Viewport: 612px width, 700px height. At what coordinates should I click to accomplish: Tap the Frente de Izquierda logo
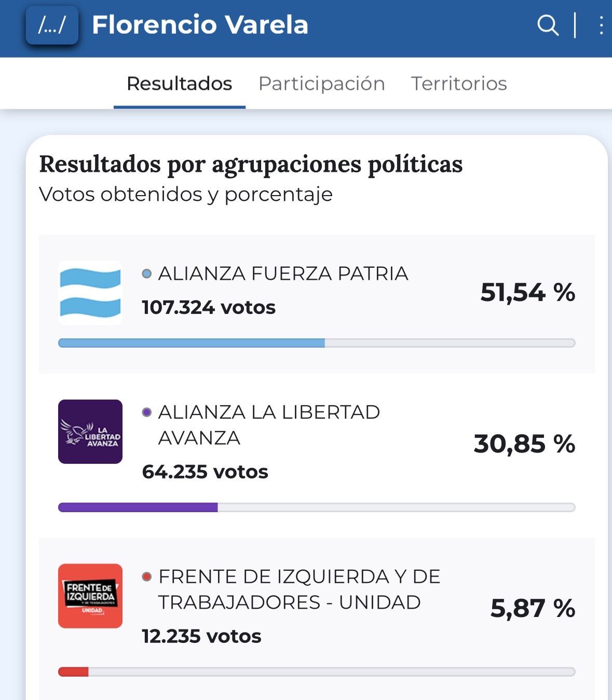(x=90, y=596)
